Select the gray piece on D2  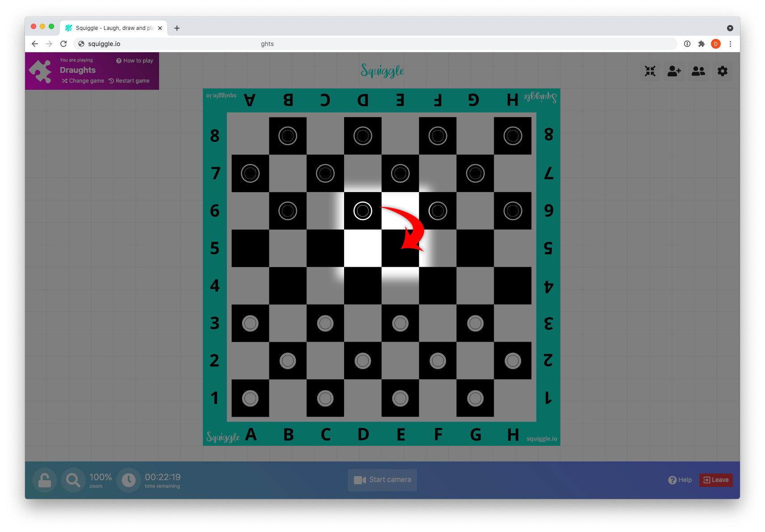363,361
